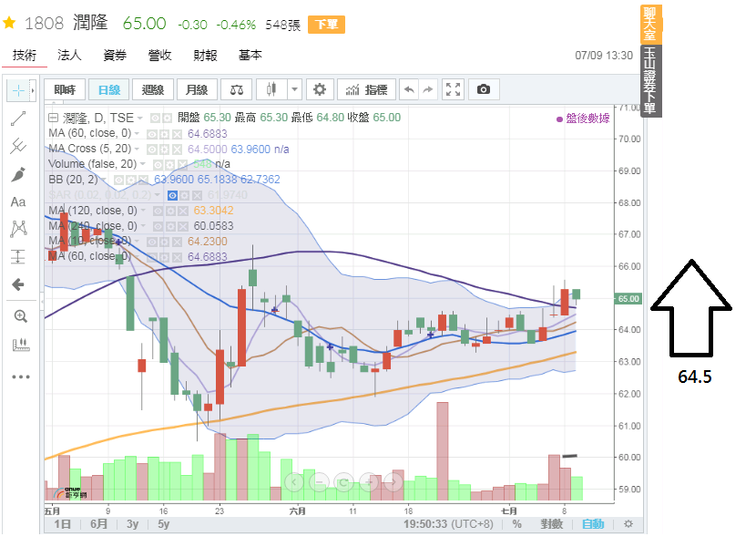
Task: Switch to the 資券 tab
Action: coord(115,56)
